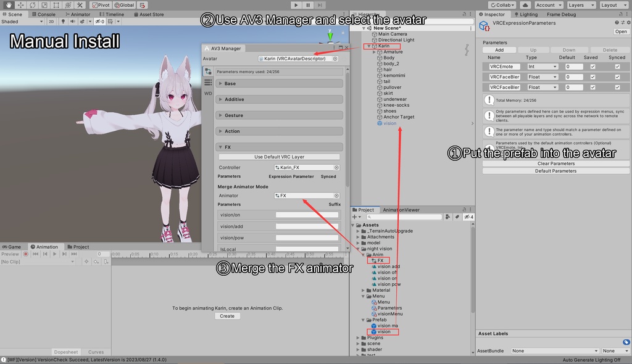The height and width of the screenshot is (364, 632).
Task: Switch to the Animator tab
Action: (x=78, y=14)
